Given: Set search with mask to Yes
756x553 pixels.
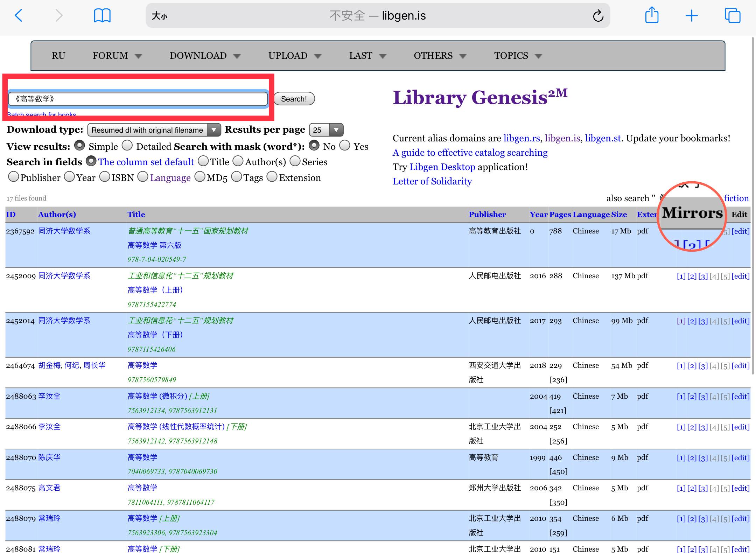Looking at the screenshot, I should point(345,146).
